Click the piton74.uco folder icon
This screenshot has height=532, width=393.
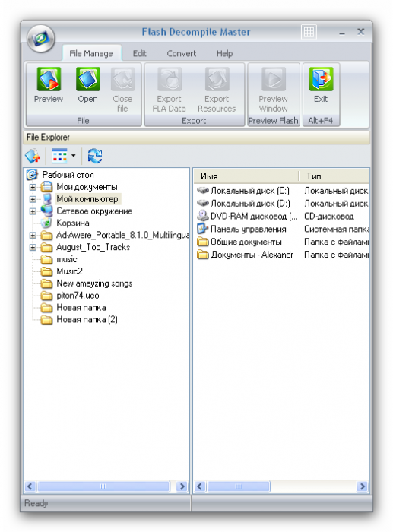(x=46, y=296)
